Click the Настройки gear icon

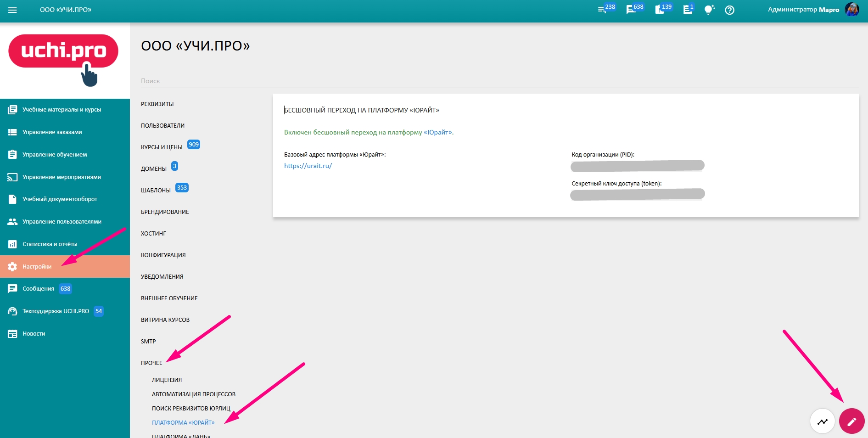point(12,267)
